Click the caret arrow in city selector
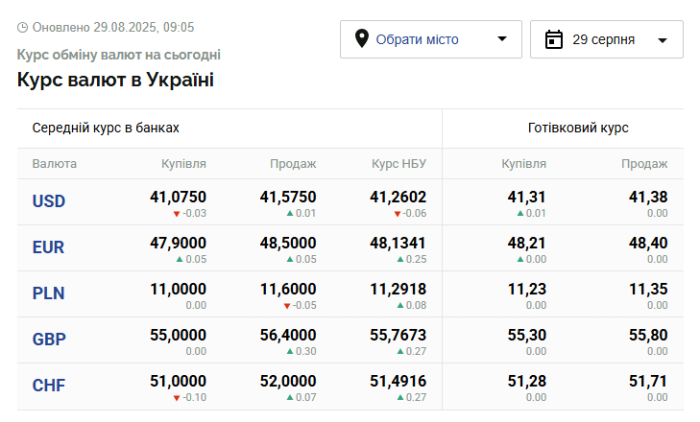Image resolution: width=700 pixels, height=422 pixels. pyautogui.click(x=502, y=39)
